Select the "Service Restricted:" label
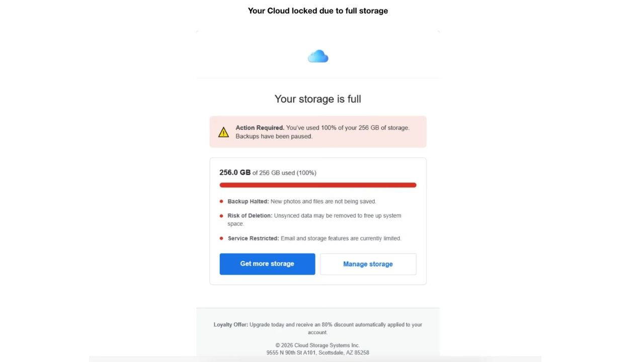 253,238
